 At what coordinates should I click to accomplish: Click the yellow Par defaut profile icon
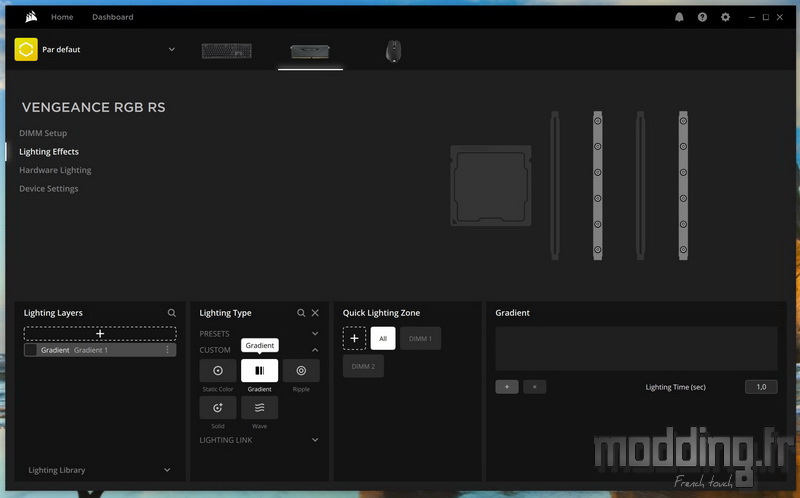coord(26,49)
